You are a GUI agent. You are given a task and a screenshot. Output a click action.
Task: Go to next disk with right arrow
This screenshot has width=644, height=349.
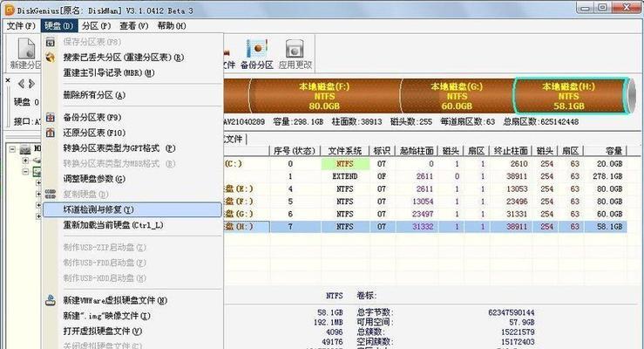click(x=31, y=85)
